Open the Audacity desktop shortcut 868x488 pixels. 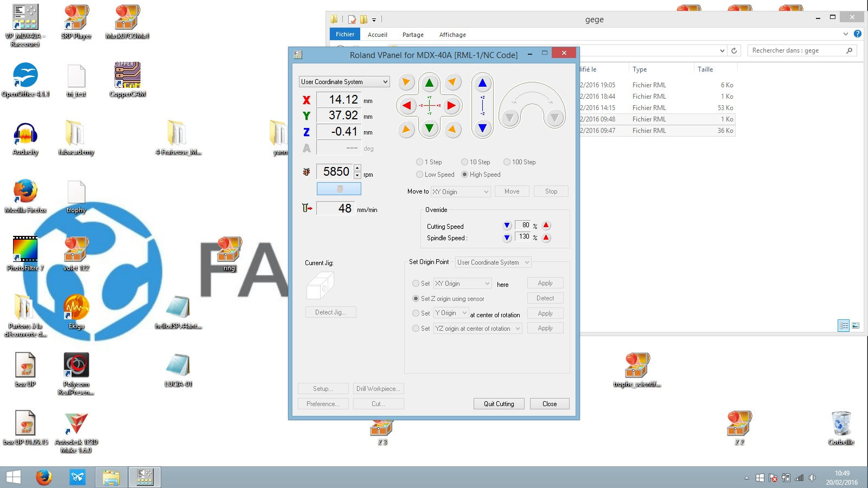(x=25, y=138)
